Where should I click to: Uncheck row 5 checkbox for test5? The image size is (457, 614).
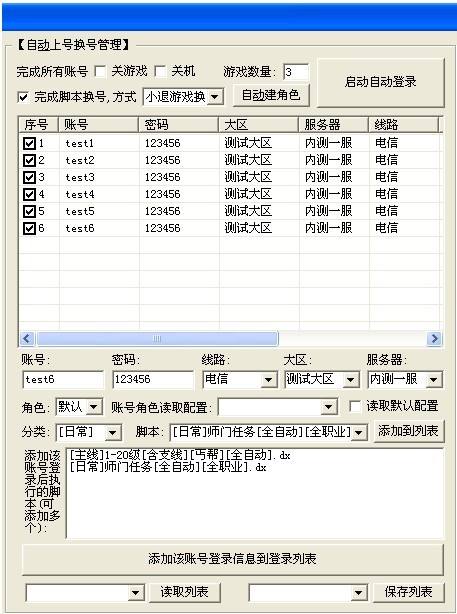tap(29, 211)
